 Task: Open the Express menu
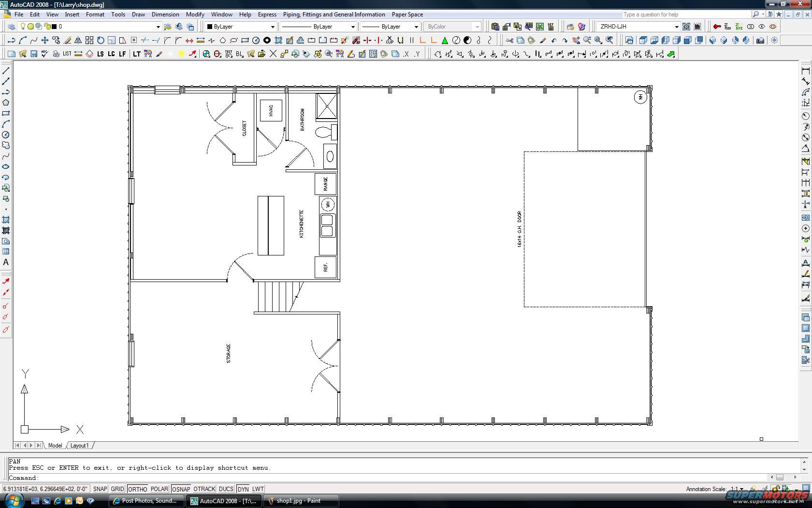coord(267,15)
